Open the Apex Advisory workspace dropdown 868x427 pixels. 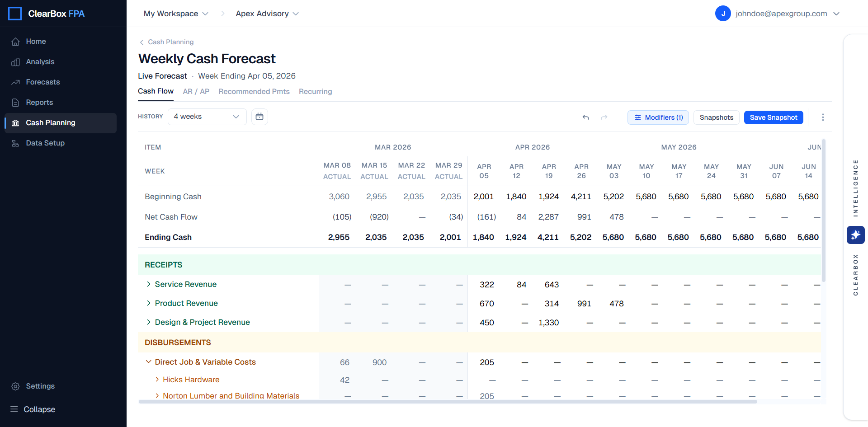click(x=267, y=14)
